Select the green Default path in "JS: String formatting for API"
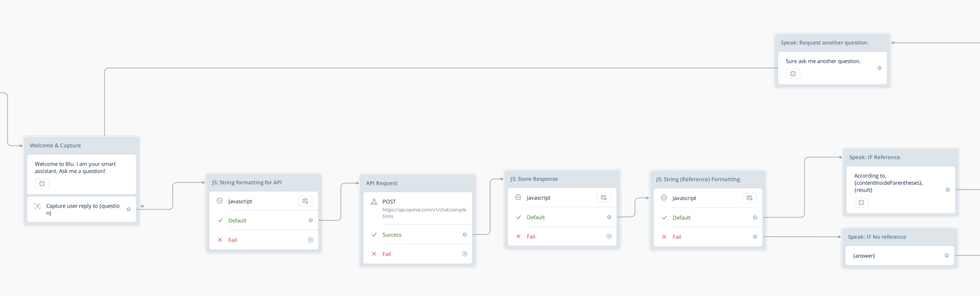Screen dimensions: 980x296 coord(238,220)
